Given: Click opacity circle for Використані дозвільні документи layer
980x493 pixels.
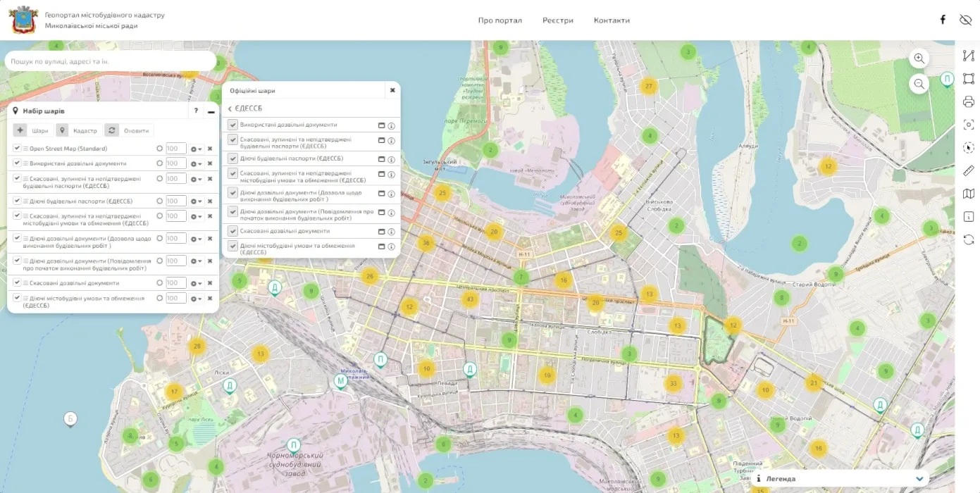Looking at the screenshot, I should tap(160, 163).
